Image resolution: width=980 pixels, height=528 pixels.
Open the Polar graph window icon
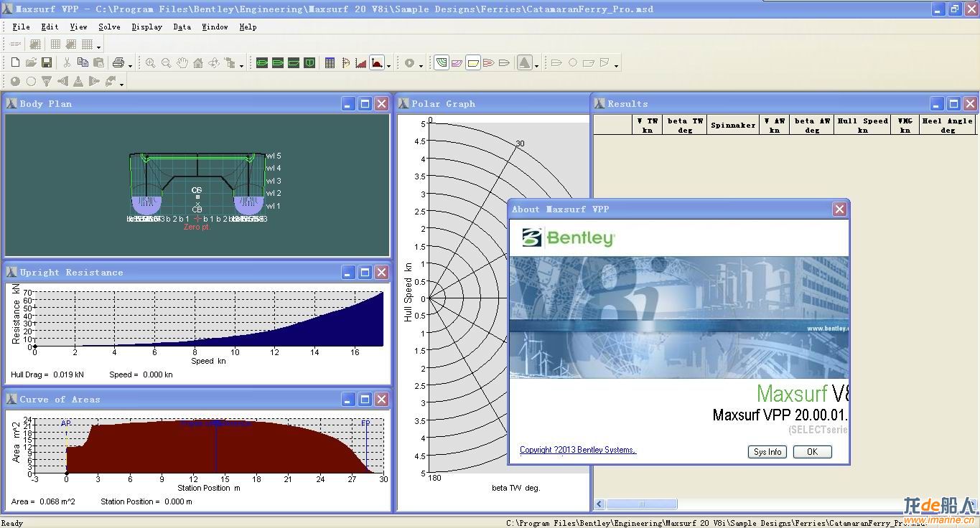pyautogui.click(x=345, y=63)
